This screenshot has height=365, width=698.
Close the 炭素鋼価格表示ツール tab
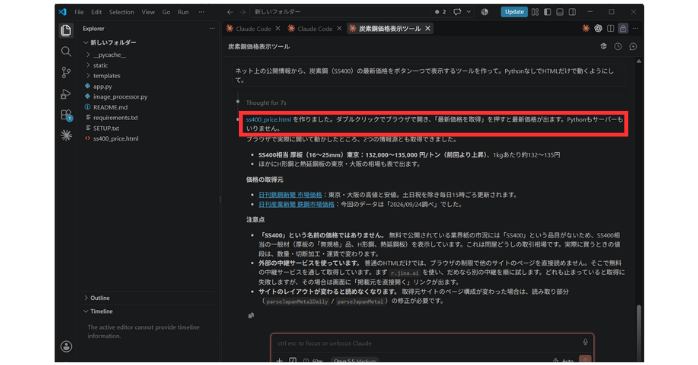coord(427,28)
